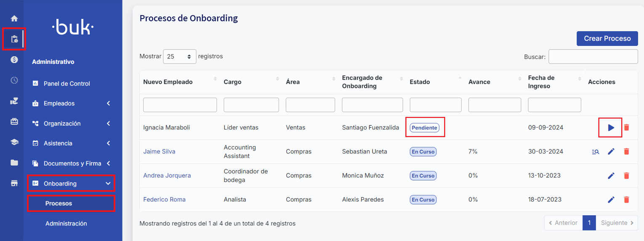
Task: Edit Jaime Silva's onboarding process
Action: coord(611,151)
